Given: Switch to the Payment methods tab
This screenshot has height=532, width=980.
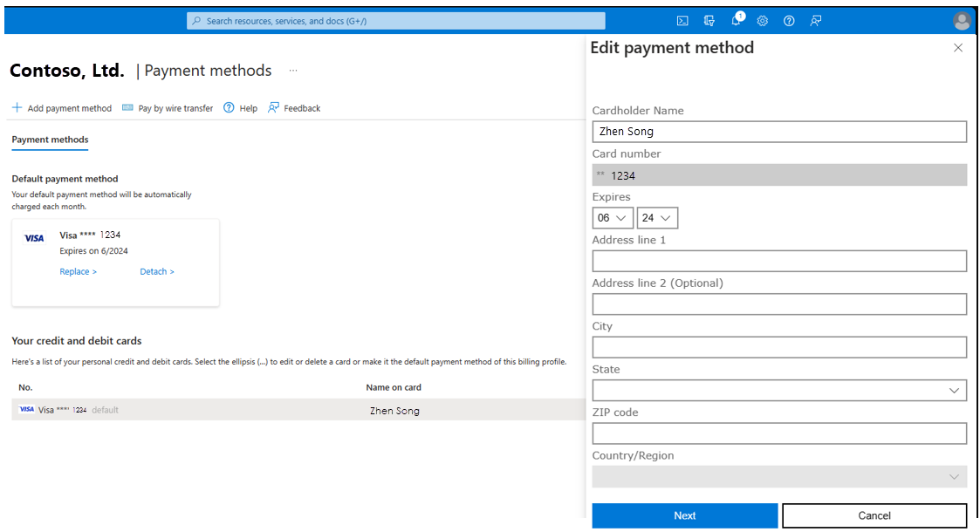Looking at the screenshot, I should [x=50, y=140].
